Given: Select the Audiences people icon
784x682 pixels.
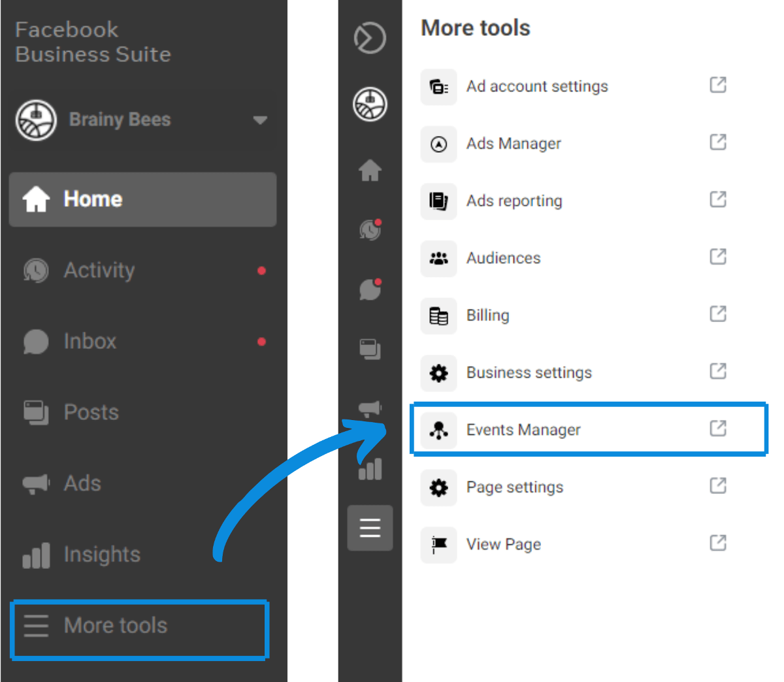Looking at the screenshot, I should tap(438, 259).
